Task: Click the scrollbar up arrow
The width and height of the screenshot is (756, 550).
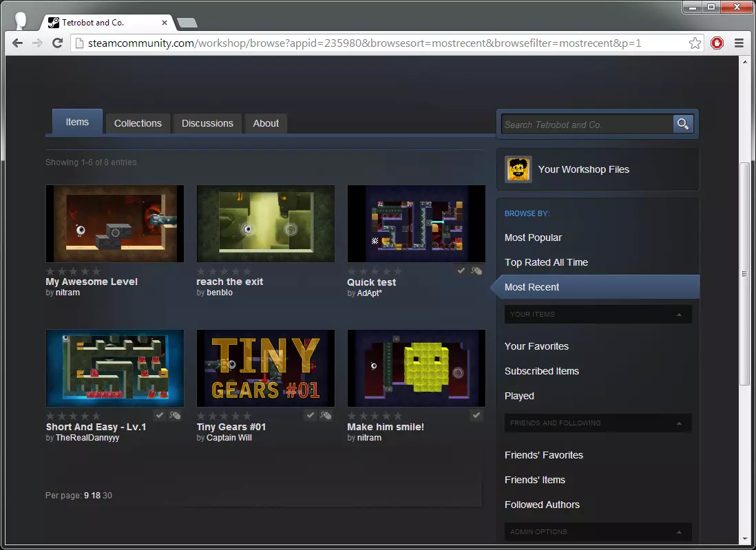Action: (744, 61)
